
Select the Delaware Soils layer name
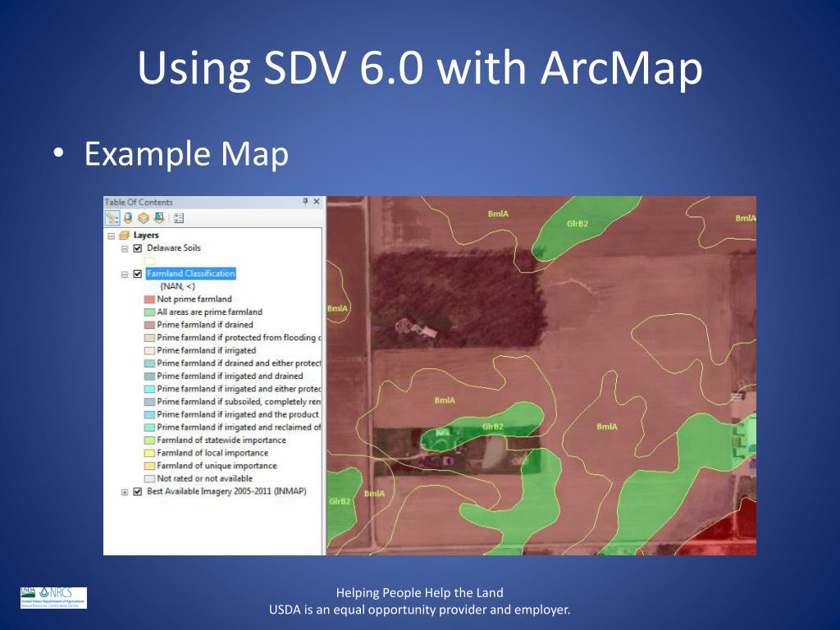click(174, 248)
